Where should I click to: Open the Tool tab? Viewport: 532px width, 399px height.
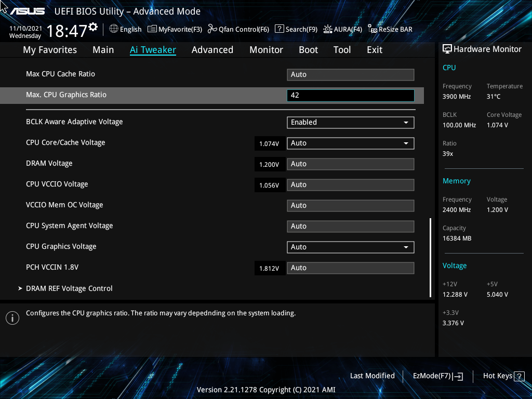[x=342, y=50]
